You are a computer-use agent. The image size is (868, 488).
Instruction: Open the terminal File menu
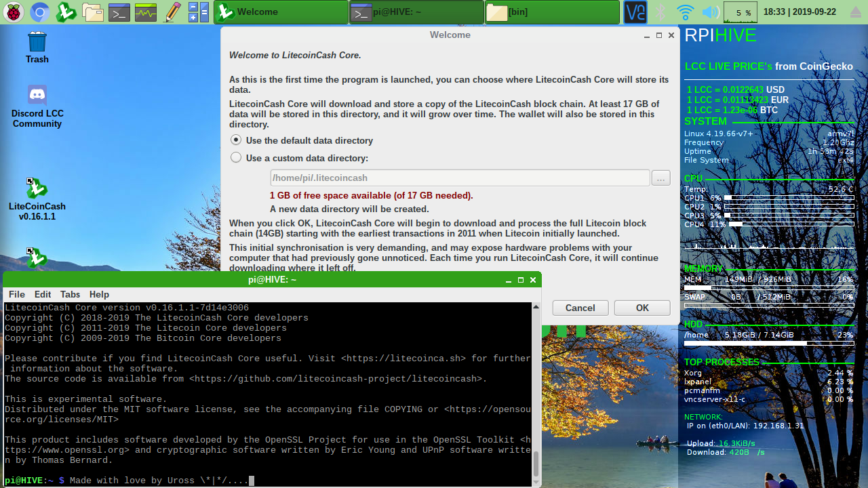(16, 294)
